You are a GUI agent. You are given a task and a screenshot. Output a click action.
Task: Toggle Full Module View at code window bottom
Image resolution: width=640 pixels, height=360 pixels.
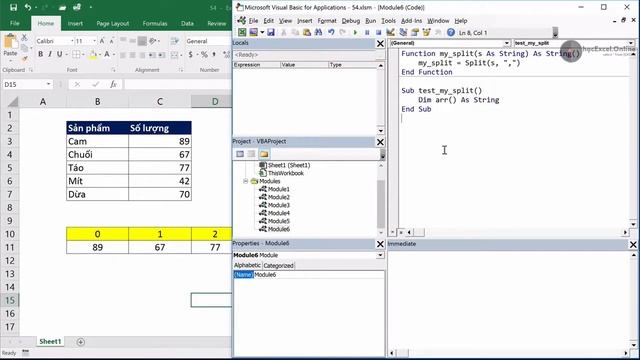(401, 232)
